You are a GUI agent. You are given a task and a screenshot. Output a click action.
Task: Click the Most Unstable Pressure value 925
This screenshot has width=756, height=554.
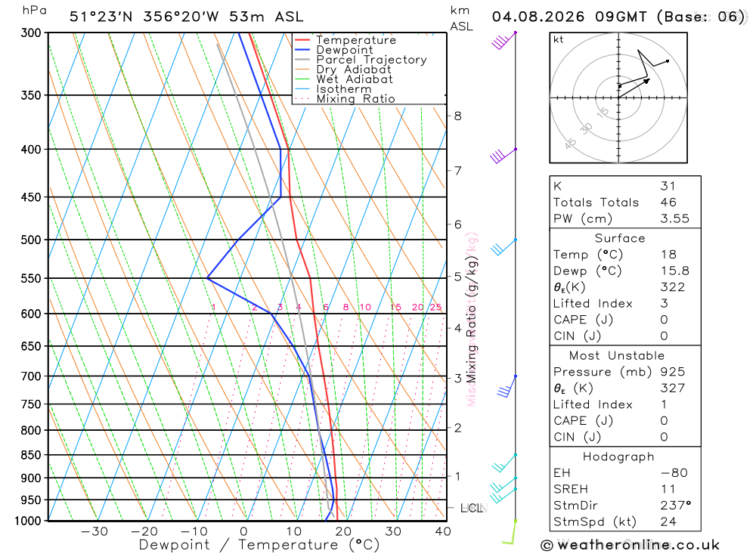(672, 372)
